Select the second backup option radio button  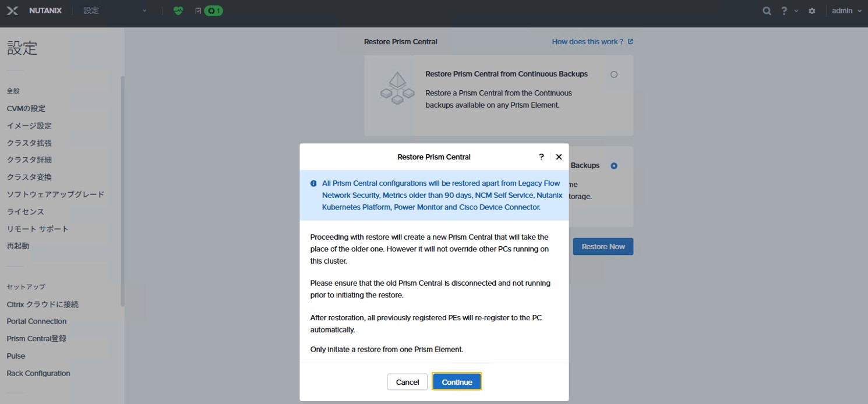coord(614,166)
